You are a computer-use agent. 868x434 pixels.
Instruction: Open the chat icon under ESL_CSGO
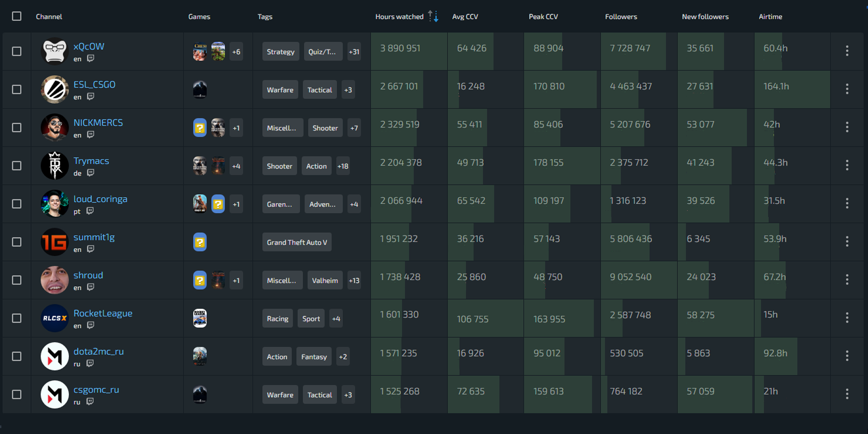coord(90,96)
